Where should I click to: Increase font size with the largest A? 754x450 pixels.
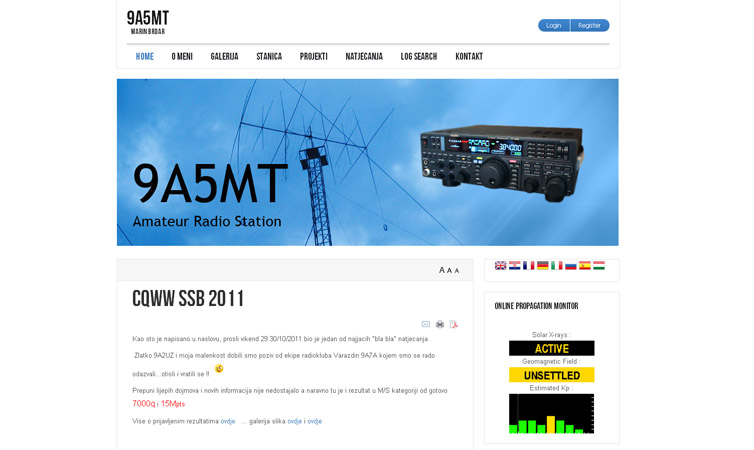[442, 270]
